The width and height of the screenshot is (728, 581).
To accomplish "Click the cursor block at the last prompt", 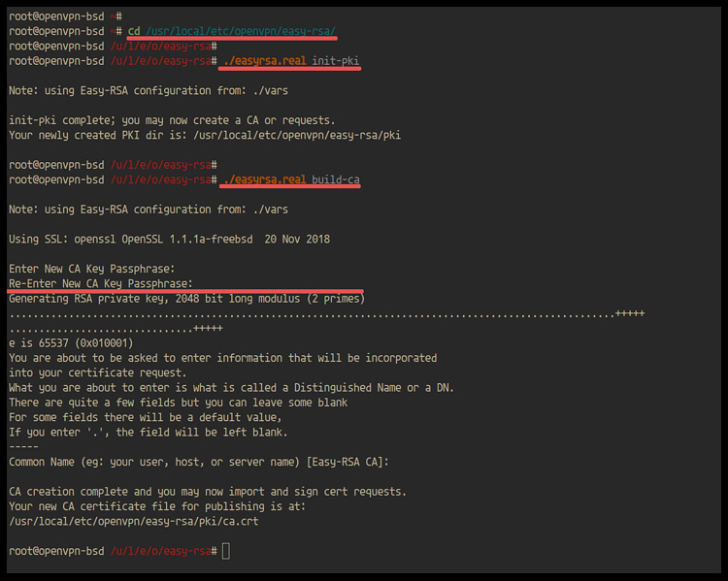I will (x=226, y=551).
